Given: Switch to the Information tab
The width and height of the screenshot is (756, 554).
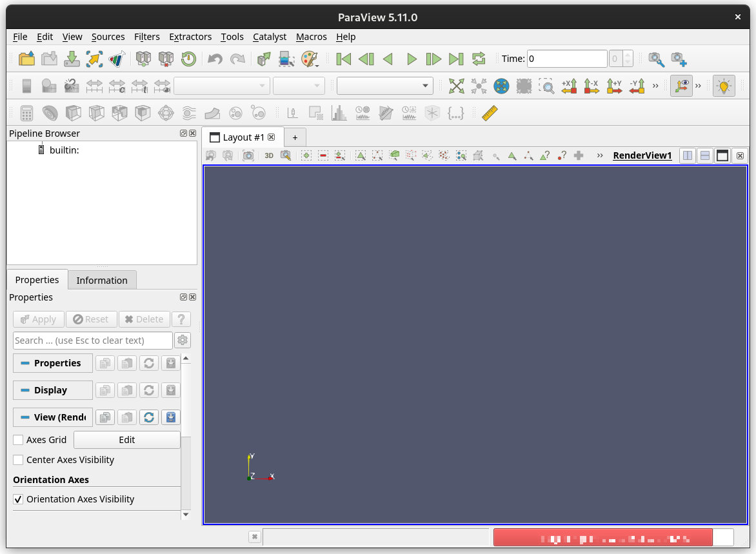Looking at the screenshot, I should point(102,280).
